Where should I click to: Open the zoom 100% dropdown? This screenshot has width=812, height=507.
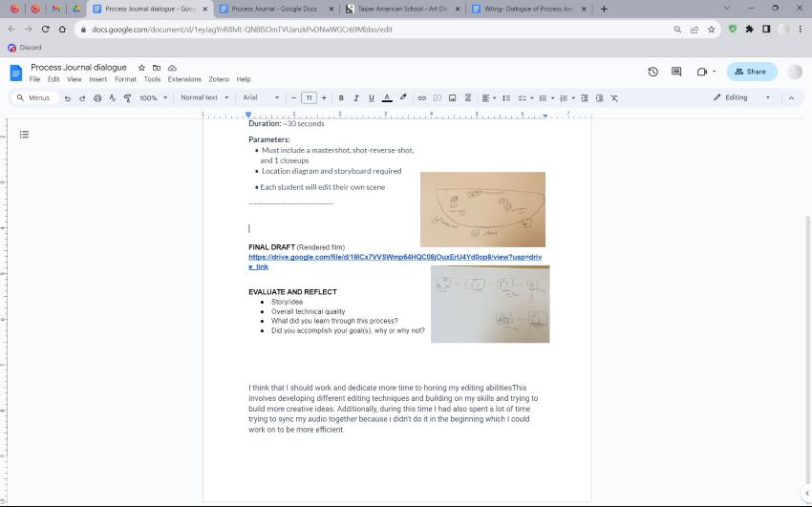tap(152, 97)
